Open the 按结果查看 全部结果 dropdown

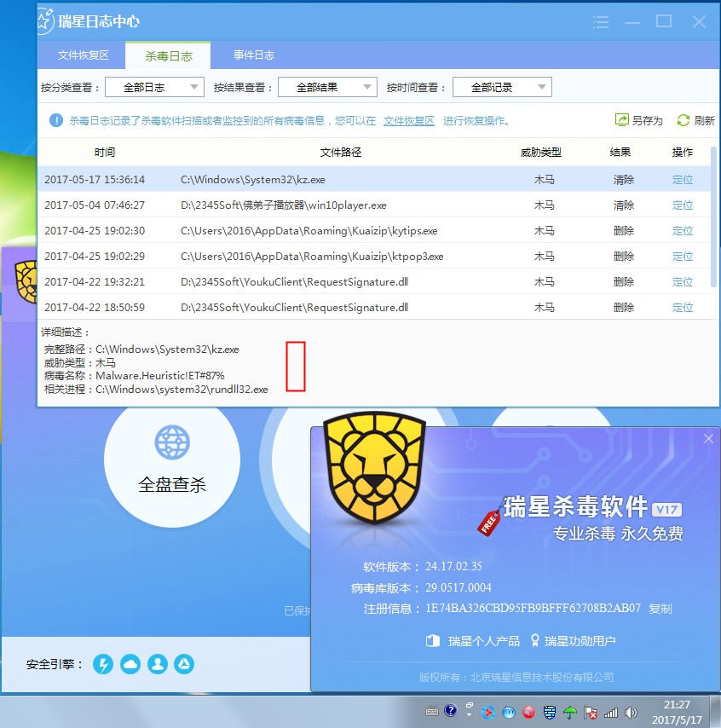tap(327, 87)
